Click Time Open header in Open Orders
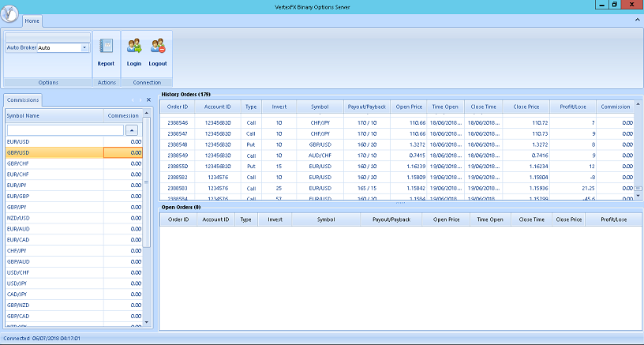This screenshot has width=644, height=345. 490,220
